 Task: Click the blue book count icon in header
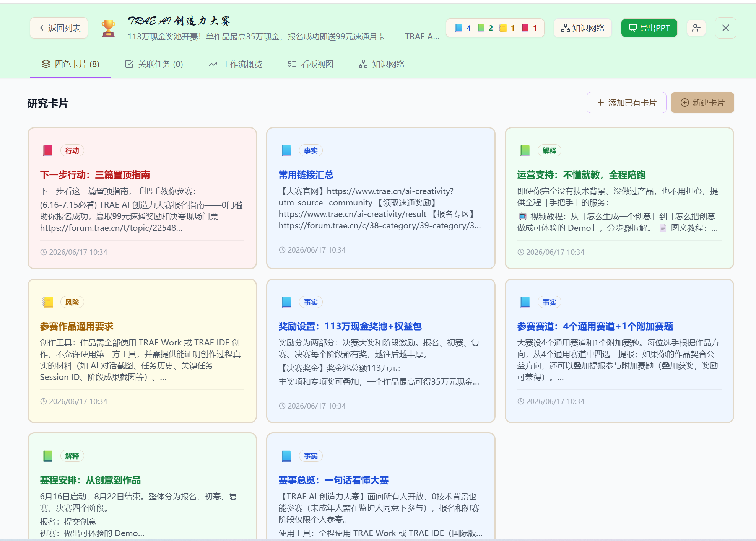coord(458,28)
